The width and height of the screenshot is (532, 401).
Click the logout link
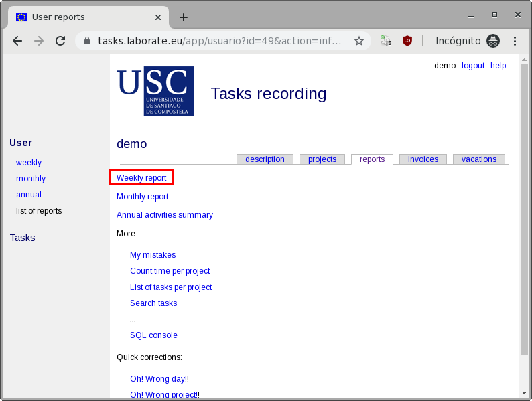(x=473, y=66)
